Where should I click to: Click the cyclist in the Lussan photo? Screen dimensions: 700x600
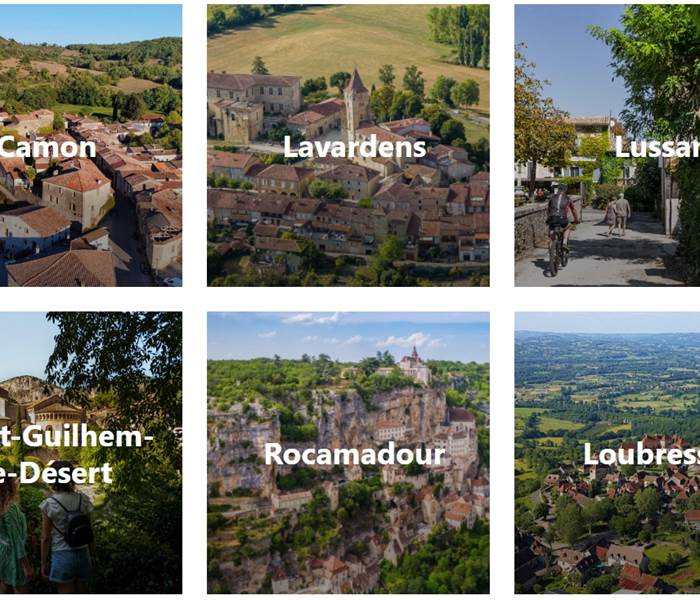tap(561, 229)
